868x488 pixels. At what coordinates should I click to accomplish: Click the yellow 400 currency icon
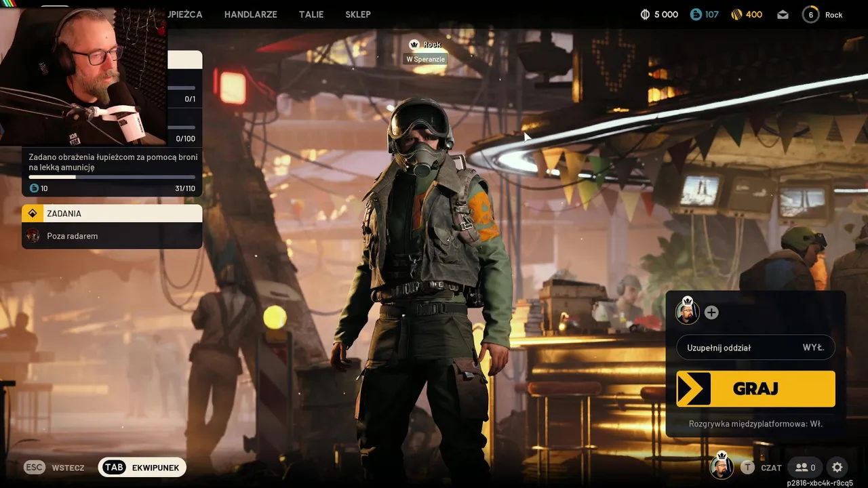tap(737, 14)
